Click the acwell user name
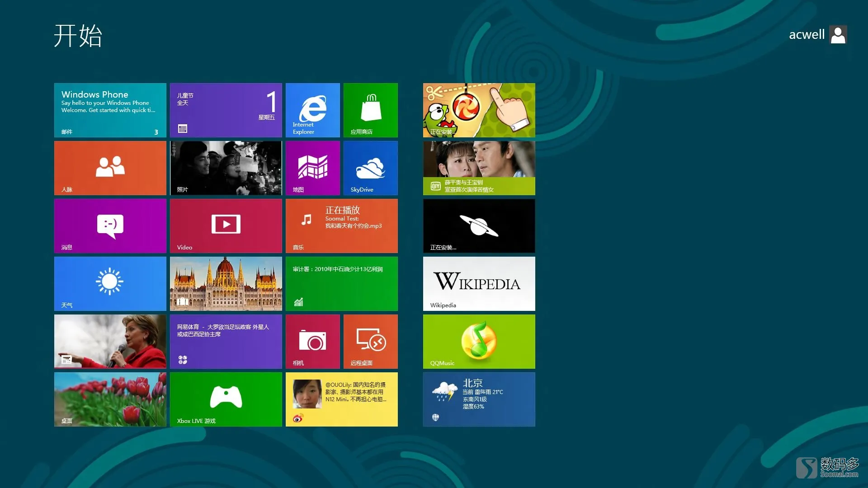Image resolution: width=868 pixels, height=488 pixels. click(807, 35)
